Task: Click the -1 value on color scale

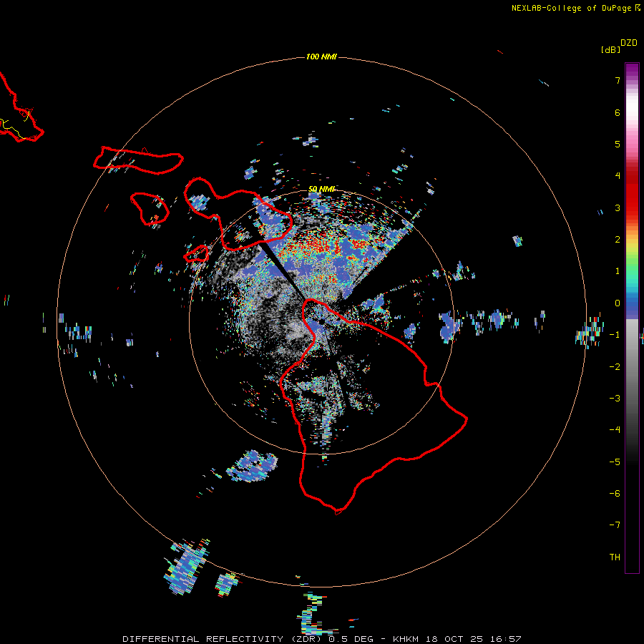Action: (615, 335)
